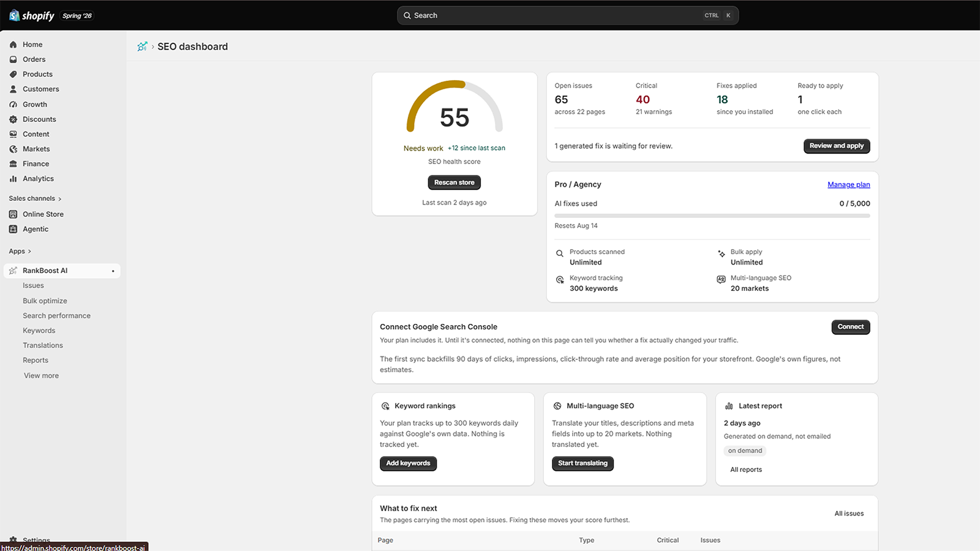Open All reports link
Image resolution: width=980 pixels, height=551 pixels.
pos(746,470)
